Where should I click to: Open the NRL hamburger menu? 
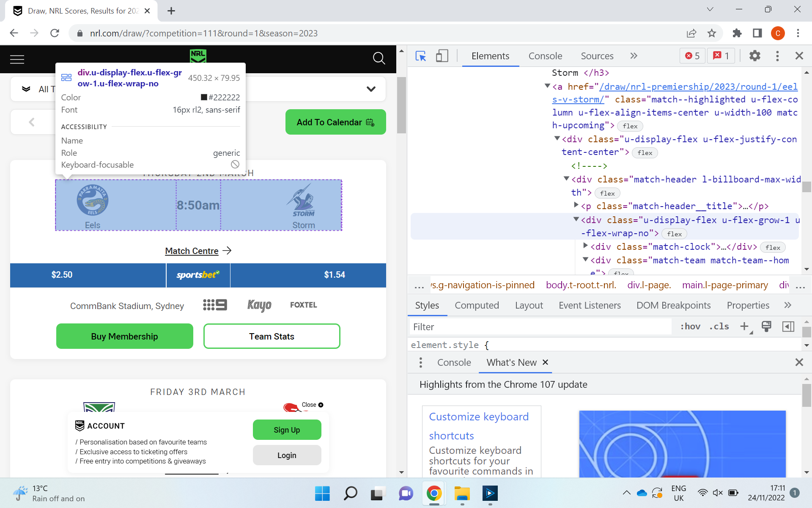pos(17,59)
